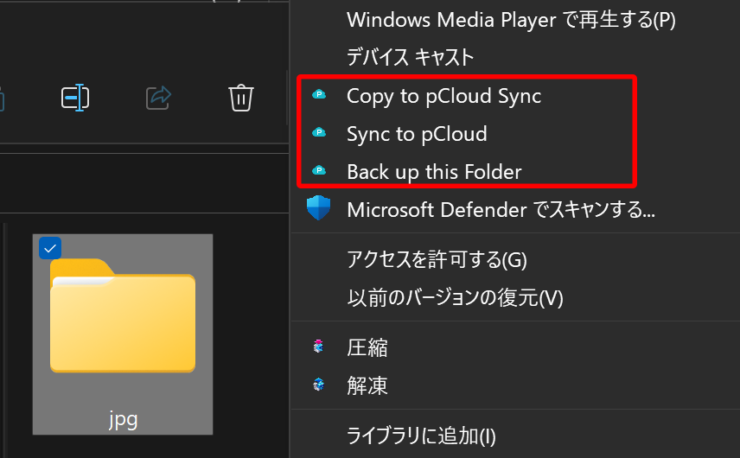Click the icon next to 圧縮
This screenshot has height=458, width=740.
pos(319,347)
